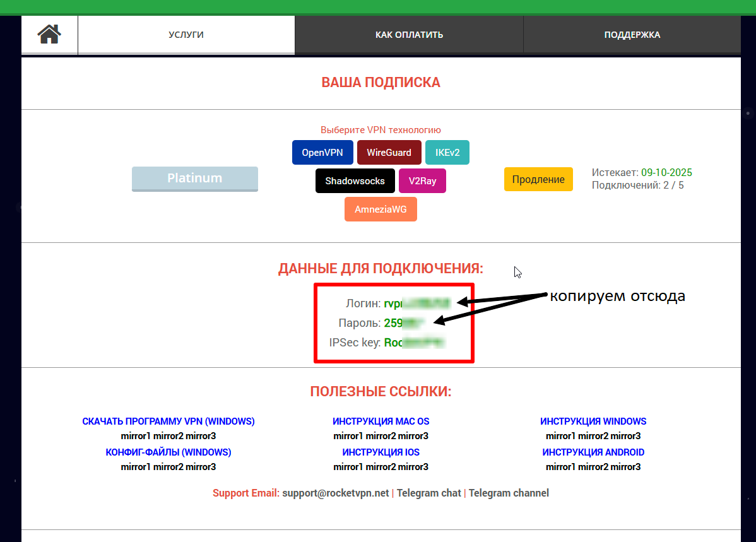Click the Platinum plan badge
The height and width of the screenshot is (542, 756).
(194, 179)
